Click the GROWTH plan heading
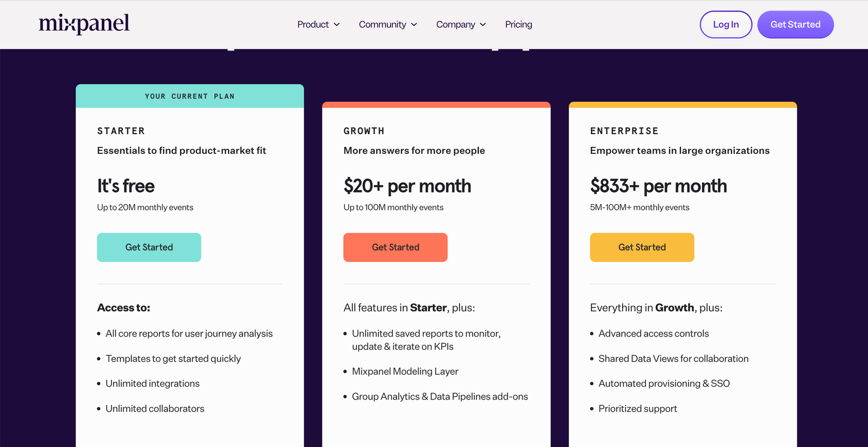 (364, 131)
